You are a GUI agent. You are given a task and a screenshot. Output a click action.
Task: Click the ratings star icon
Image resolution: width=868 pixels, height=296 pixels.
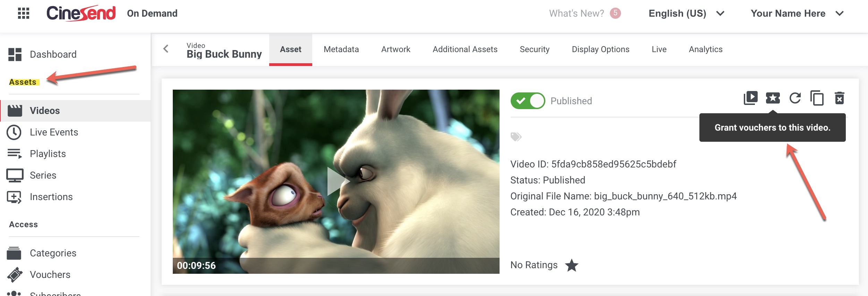(571, 265)
